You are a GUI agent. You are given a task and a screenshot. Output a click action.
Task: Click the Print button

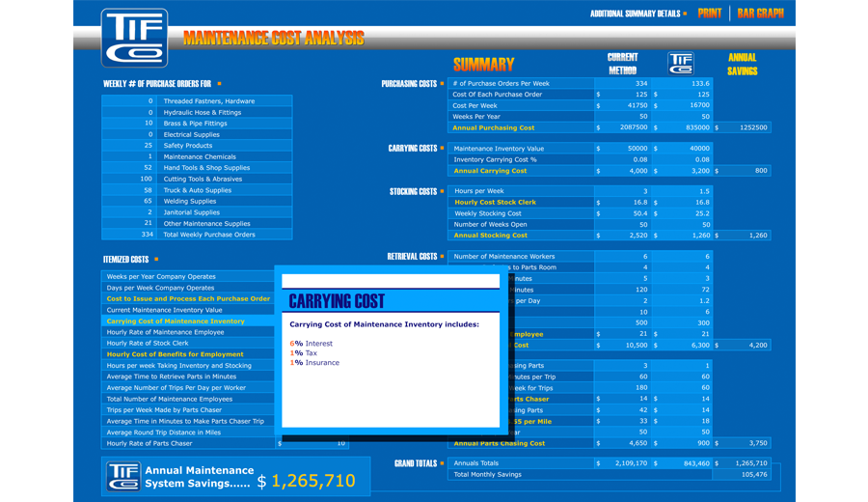[x=709, y=14]
